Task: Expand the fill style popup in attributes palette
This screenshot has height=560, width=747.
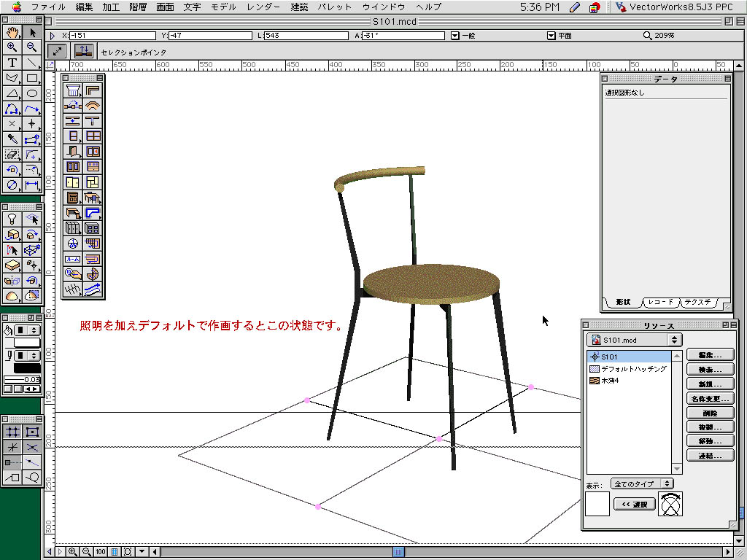Action: (28, 330)
